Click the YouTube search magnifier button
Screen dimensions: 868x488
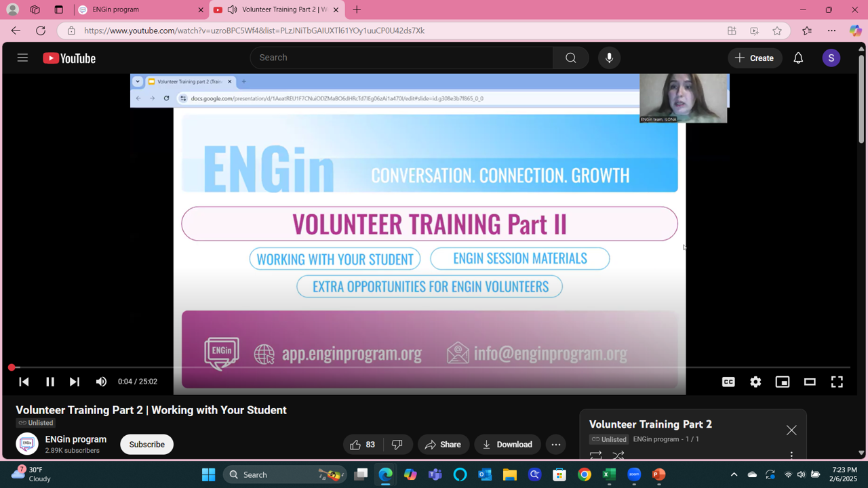[570, 58]
